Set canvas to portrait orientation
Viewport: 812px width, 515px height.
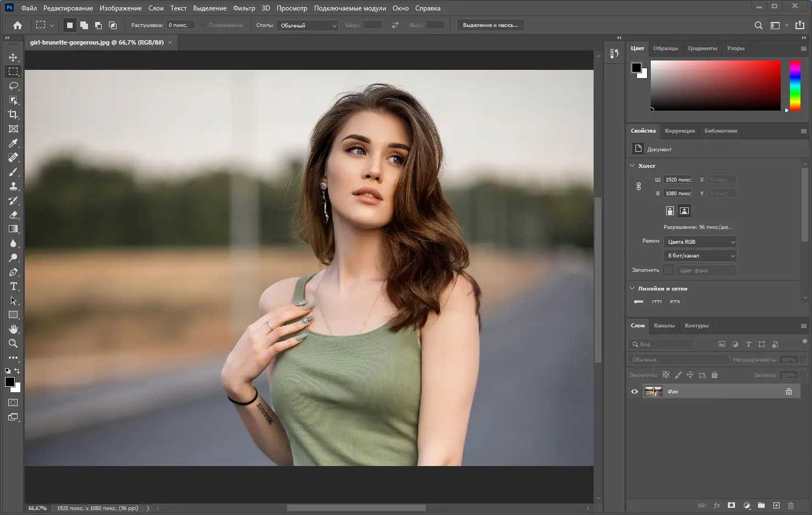point(670,211)
